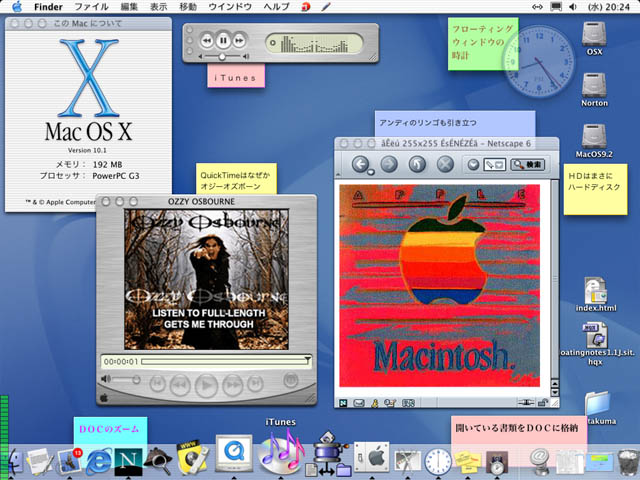Open the ウインドウ menu
Viewport: 640px width, 480px height.
click(230, 7)
